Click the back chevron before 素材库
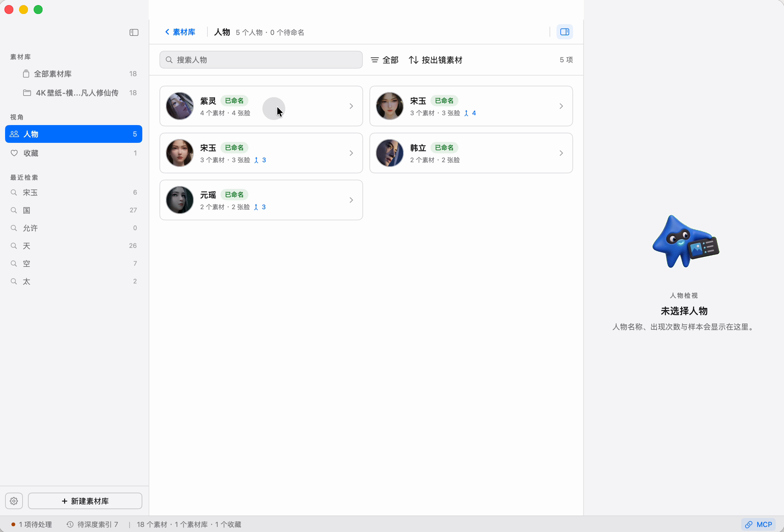The height and width of the screenshot is (532, 784). [x=167, y=32]
